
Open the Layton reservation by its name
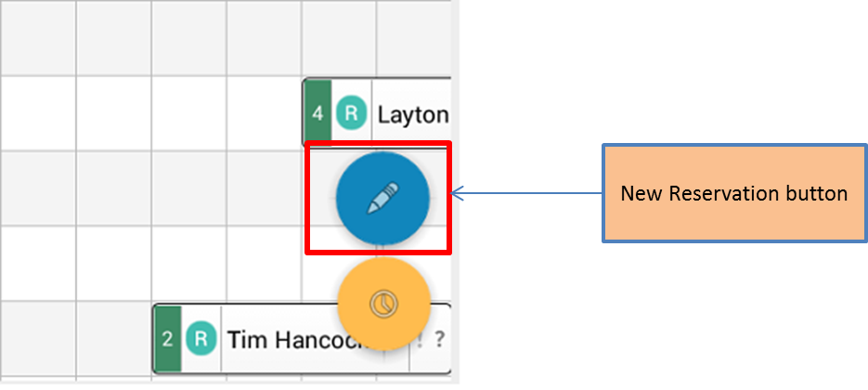[x=413, y=114]
